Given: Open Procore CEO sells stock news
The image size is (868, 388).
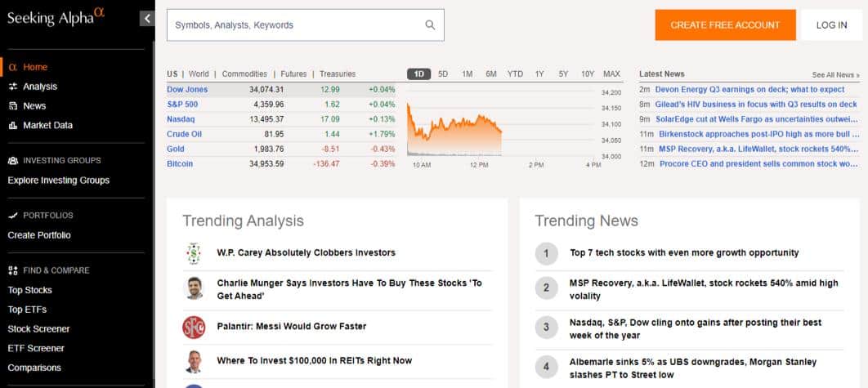Looking at the screenshot, I should click(x=759, y=164).
